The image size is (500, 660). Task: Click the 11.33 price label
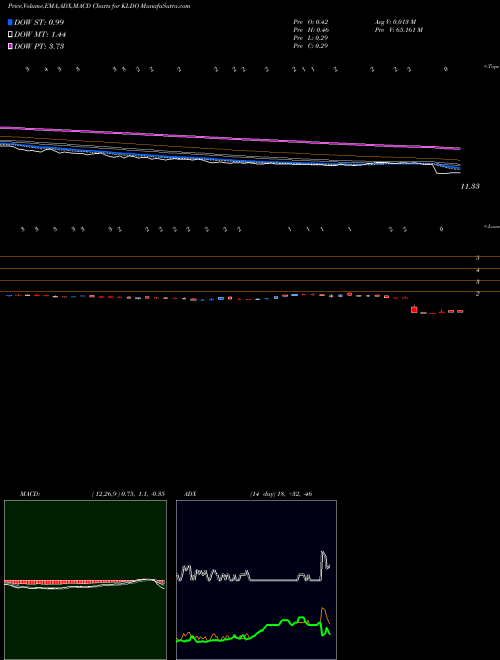point(470,186)
